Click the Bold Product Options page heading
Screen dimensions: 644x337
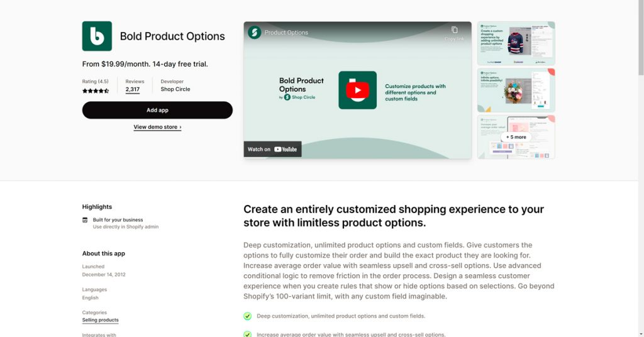click(172, 36)
